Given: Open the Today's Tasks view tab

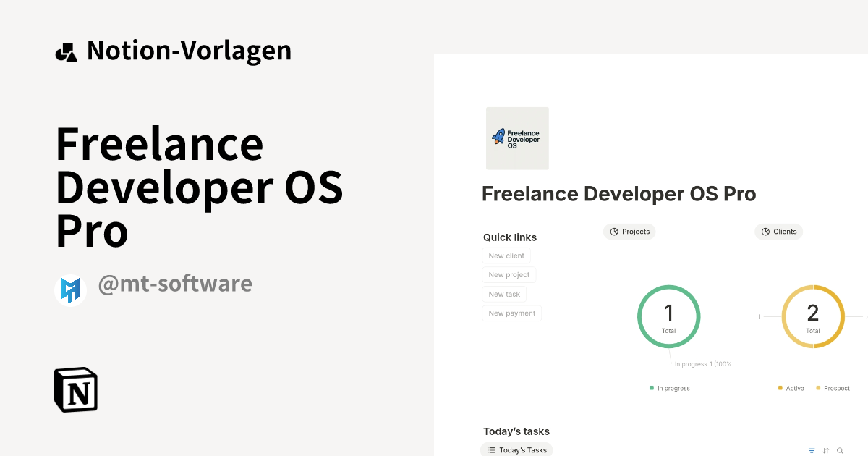Looking at the screenshot, I should 516,449.
